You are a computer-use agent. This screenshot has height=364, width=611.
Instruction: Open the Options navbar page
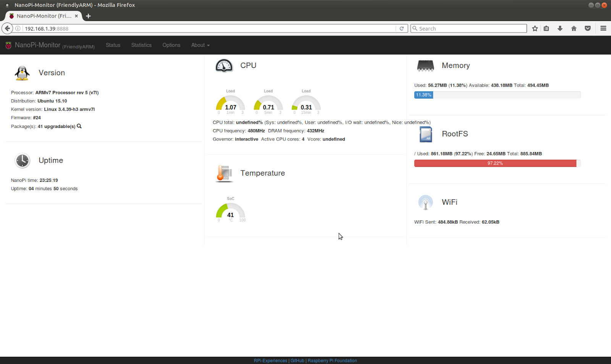click(171, 45)
